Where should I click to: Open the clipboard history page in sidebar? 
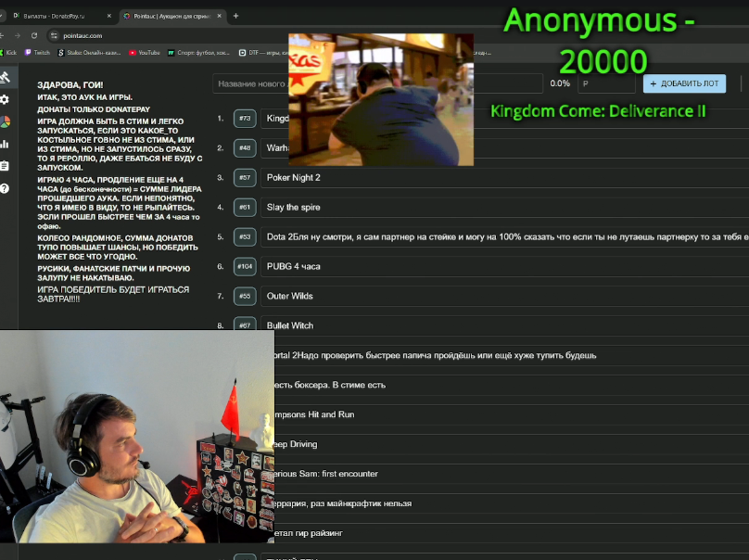(5, 166)
